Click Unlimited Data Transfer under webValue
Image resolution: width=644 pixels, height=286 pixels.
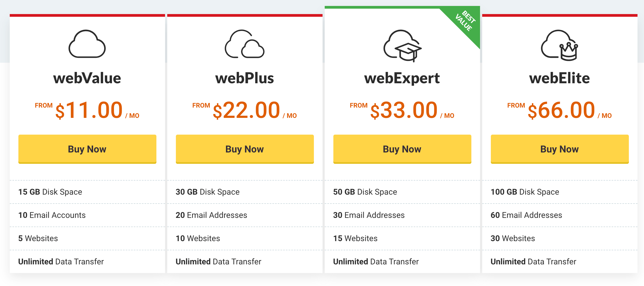pos(61,261)
